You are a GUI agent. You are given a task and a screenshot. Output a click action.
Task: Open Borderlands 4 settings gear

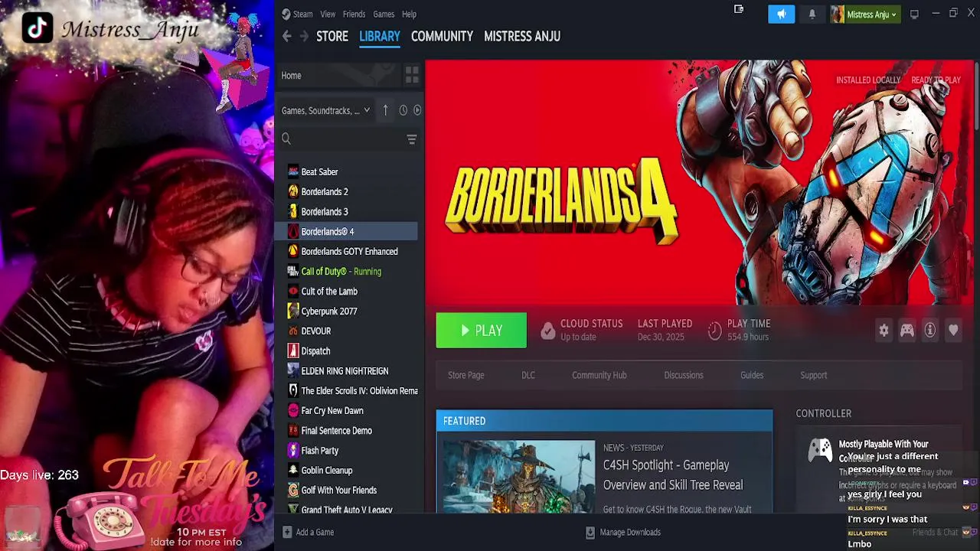[x=884, y=330]
